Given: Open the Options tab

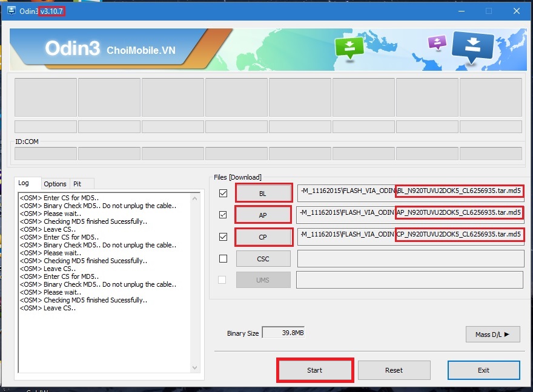Looking at the screenshot, I should coord(55,184).
